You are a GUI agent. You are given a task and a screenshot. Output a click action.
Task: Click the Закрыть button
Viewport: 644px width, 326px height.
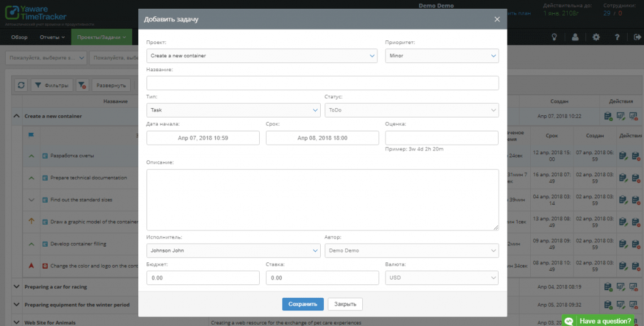pos(345,304)
